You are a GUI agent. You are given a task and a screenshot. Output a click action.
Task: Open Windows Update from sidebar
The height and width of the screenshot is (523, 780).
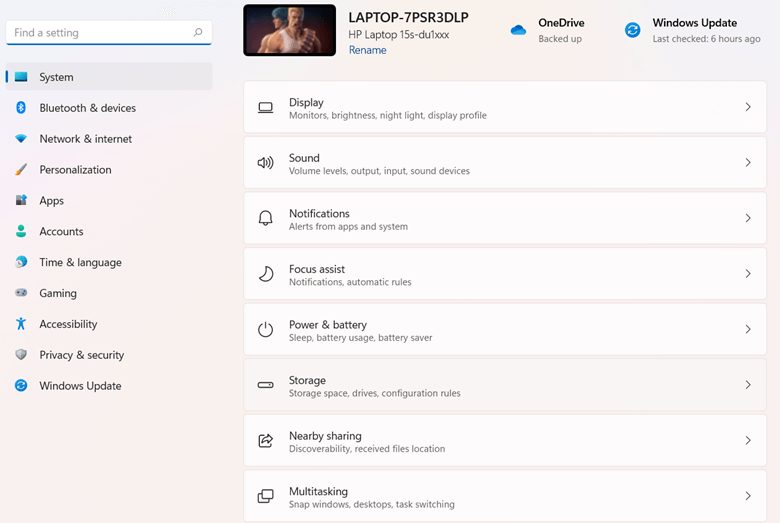(109, 385)
